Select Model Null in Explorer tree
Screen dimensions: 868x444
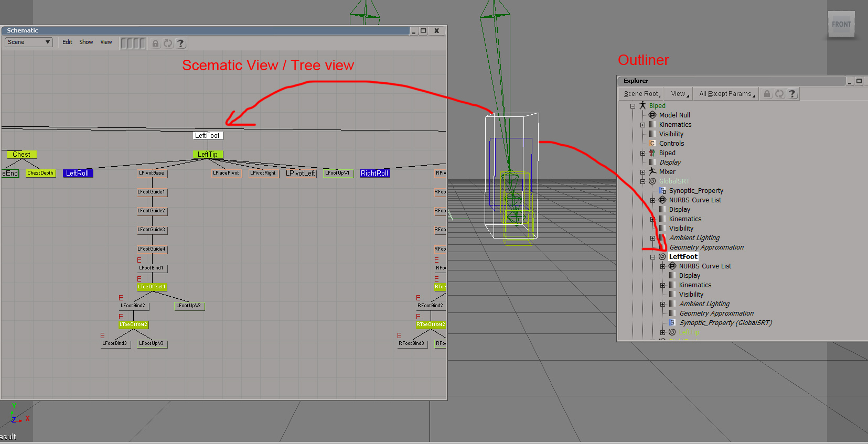coord(674,115)
